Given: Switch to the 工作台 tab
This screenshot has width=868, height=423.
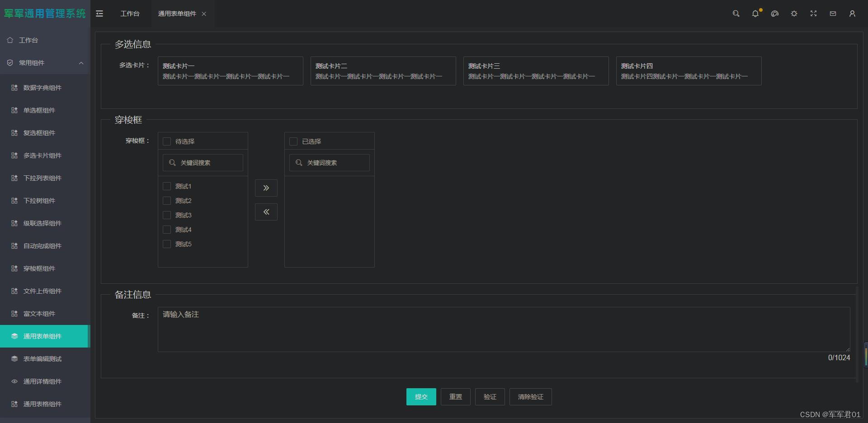Looking at the screenshot, I should click(130, 14).
